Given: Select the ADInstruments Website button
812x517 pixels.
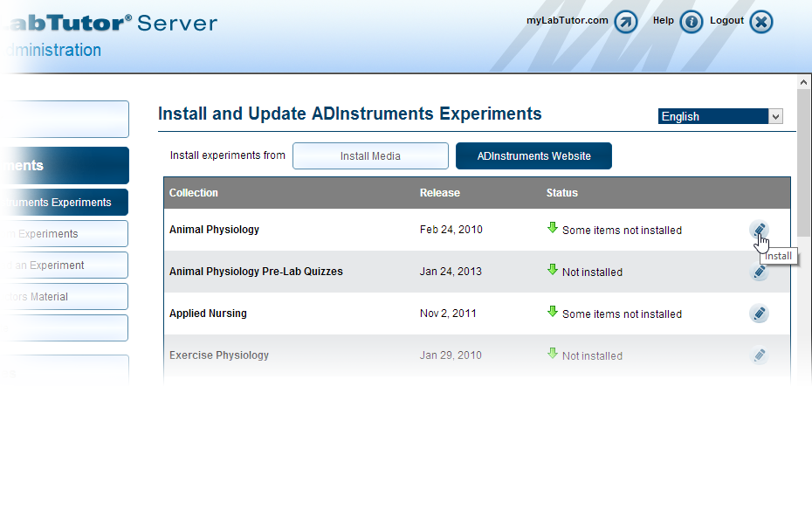Looking at the screenshot, I should [x=533, y=155].
